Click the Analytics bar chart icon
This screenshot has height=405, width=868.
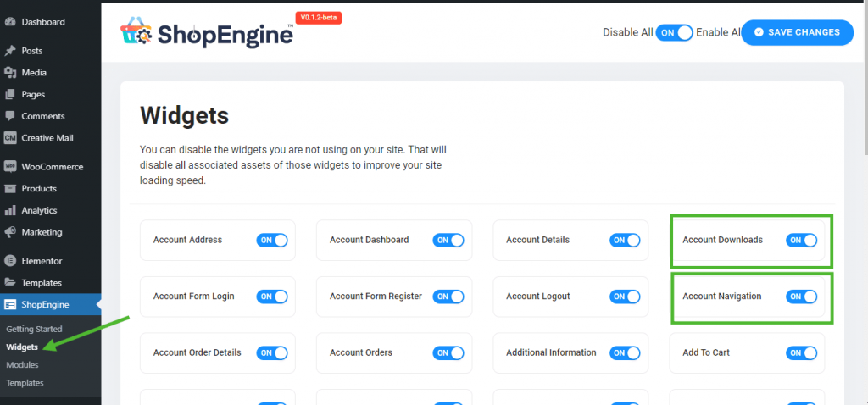click(10, 210)
